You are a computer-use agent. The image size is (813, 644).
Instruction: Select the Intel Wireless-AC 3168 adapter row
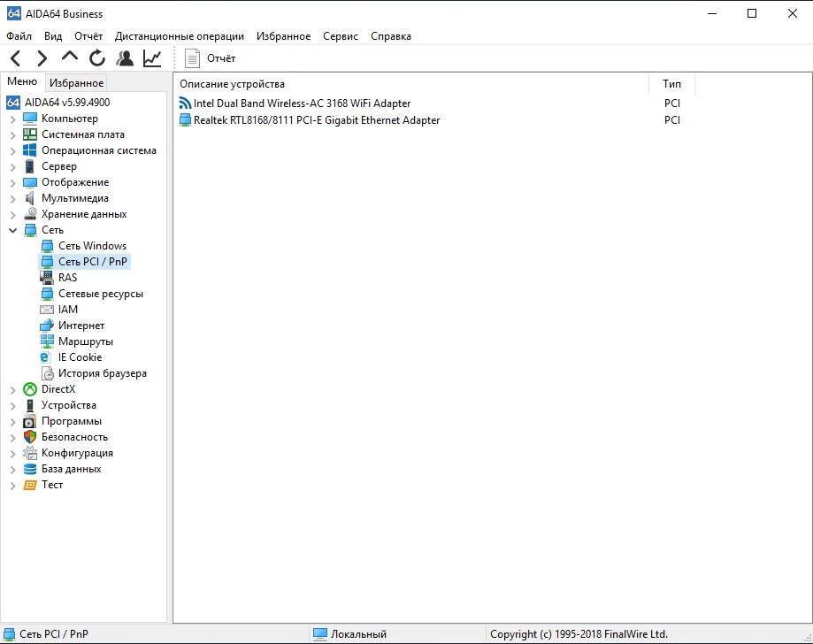(x=302, y=103)
